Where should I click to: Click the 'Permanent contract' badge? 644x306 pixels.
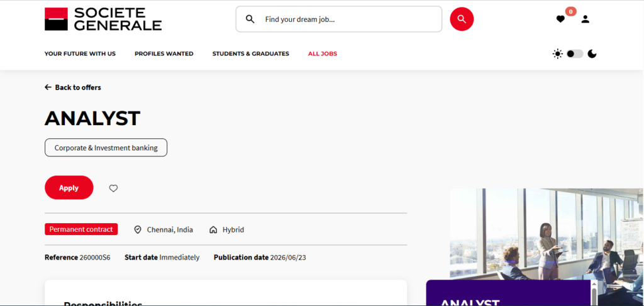point(81,229)
